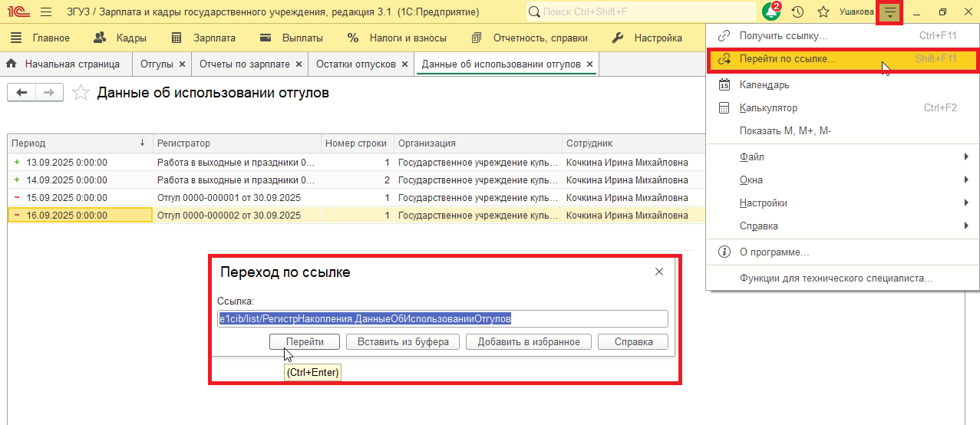The width and height of the screenshot is (980, 425).
Task: Click the Сотрудник column header
Action: coord(632,143)
